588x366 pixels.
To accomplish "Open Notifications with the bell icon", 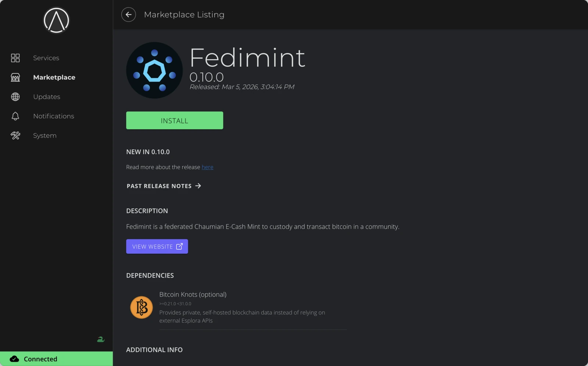I will point(15,116).
